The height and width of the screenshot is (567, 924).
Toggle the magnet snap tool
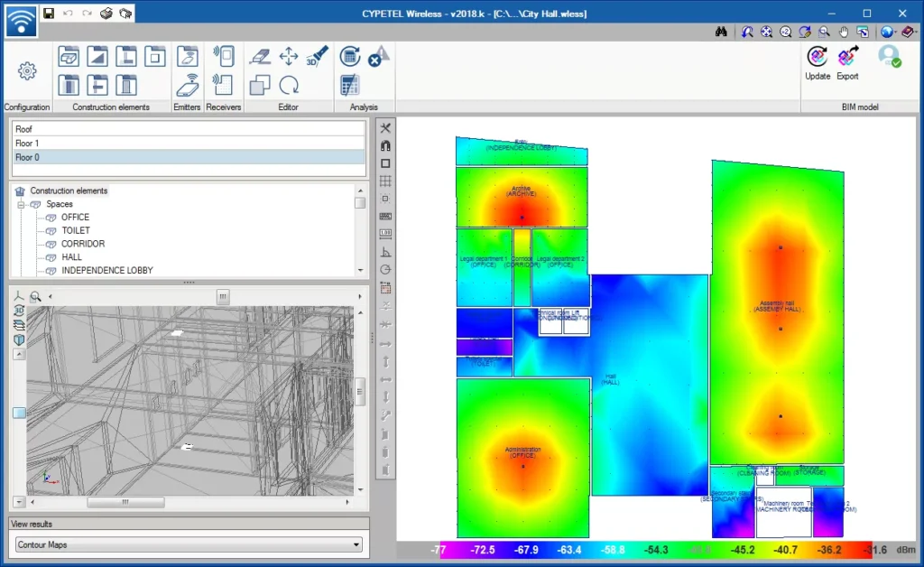point(385,145)
